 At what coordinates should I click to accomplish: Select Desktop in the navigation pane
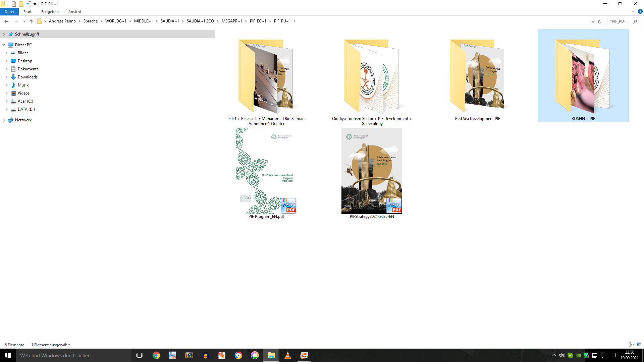[x=25, y=61]
